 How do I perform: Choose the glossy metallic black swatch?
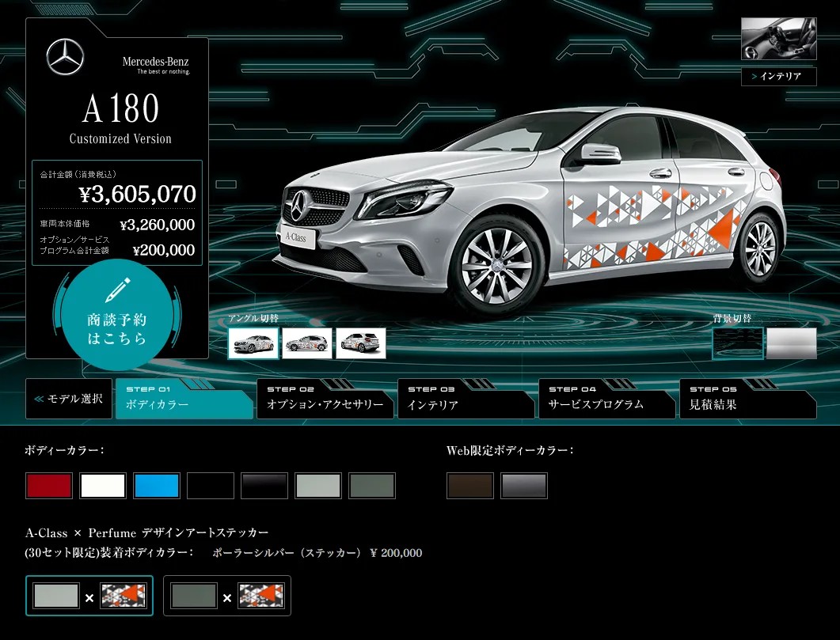pyautogui.click(x=264, y=486)
